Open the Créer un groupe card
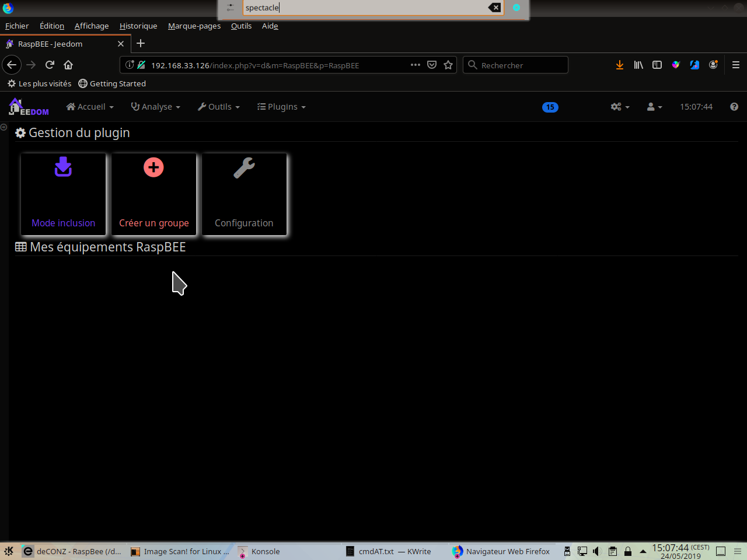This screenshot has height=560, width=747. 154,194
